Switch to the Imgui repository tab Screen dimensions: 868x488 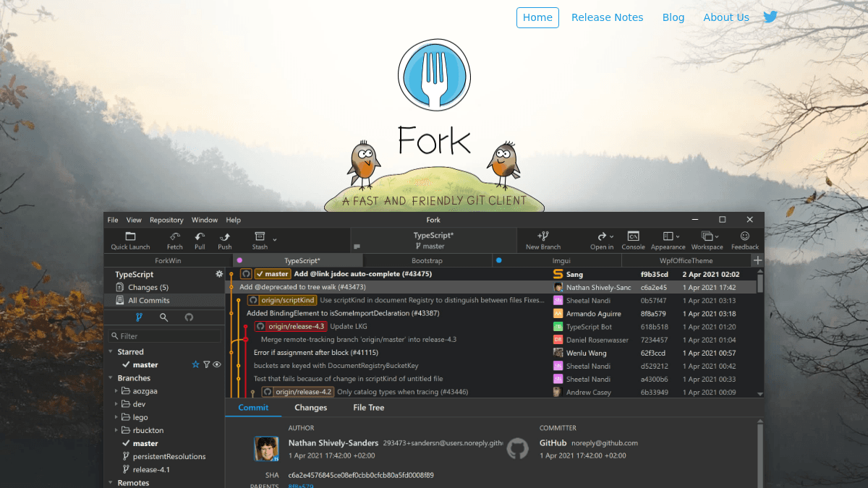coord(556,260)
